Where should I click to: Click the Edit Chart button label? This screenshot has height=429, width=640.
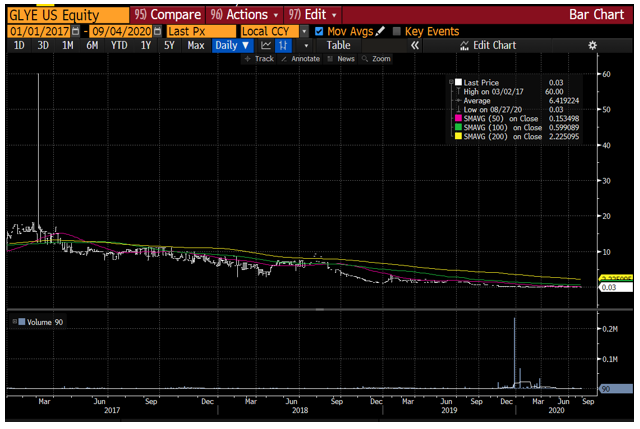pyautogui.click(x=494, y=45)
